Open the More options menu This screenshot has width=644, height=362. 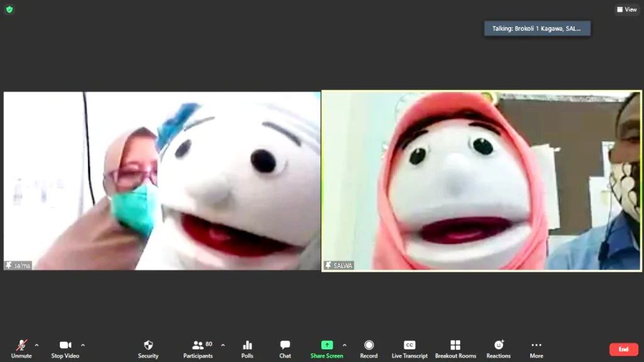[x=536, y=349]
